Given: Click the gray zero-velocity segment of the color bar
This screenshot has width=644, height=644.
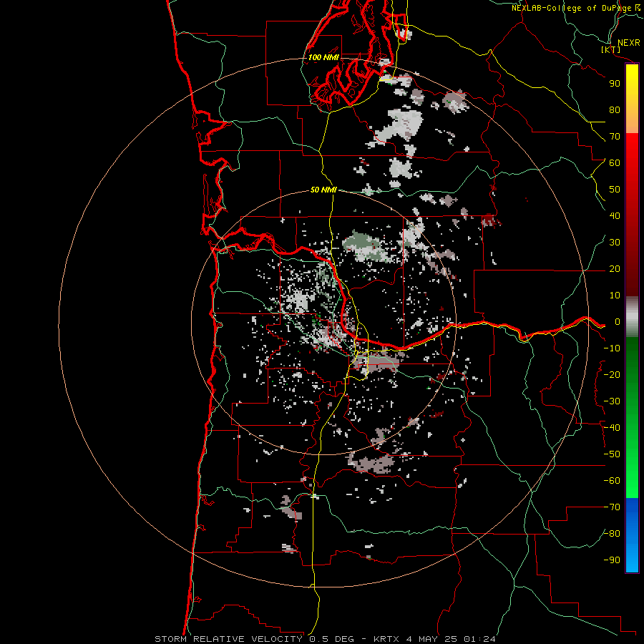Looking at the screenshot, I should [632, 316].
